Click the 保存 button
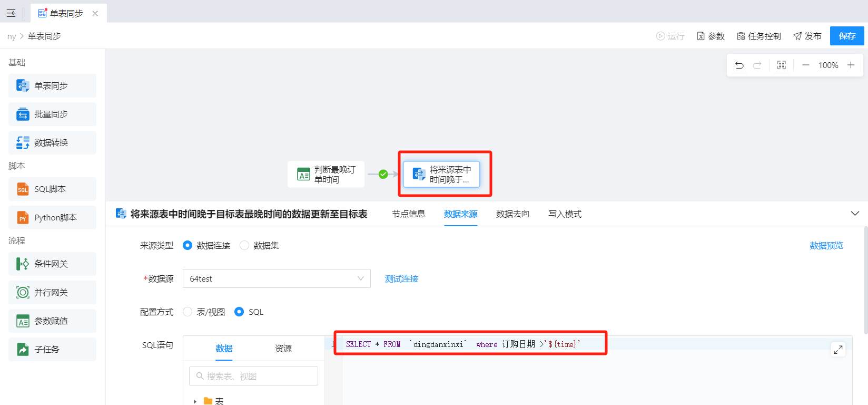868x405 pixels. (x=847, y=36)
